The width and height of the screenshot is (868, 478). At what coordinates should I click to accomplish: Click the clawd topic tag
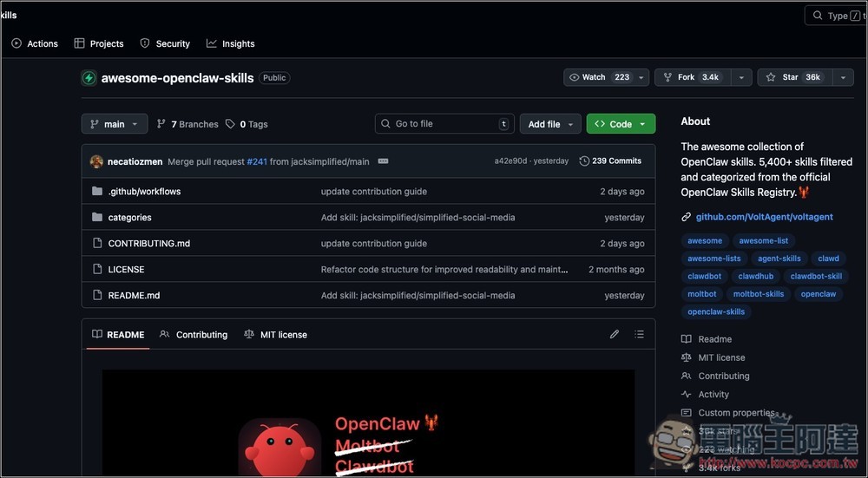point(829,259)
